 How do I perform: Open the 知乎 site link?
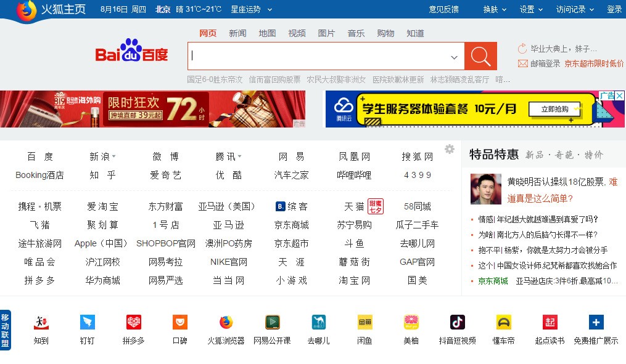[102, 175]
